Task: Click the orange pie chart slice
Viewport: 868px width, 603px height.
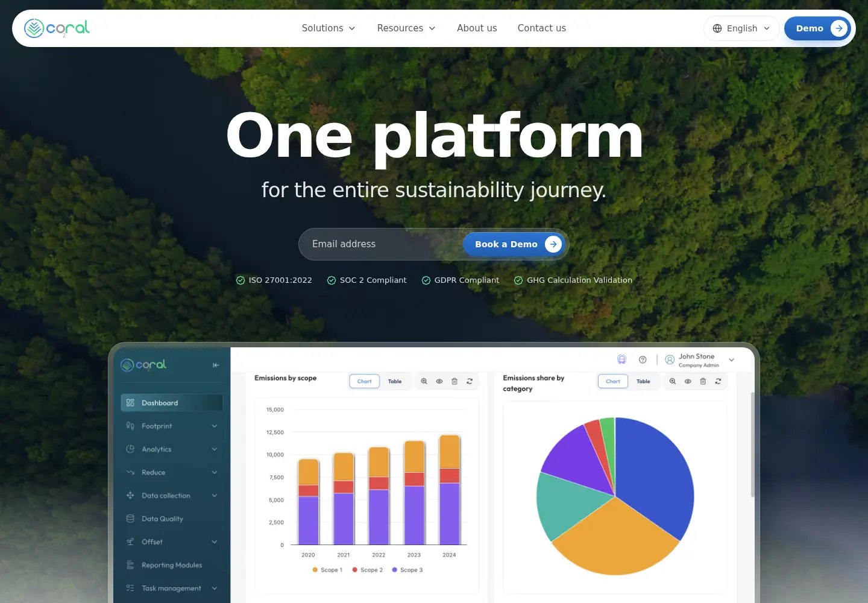Action: coord(615,540)
